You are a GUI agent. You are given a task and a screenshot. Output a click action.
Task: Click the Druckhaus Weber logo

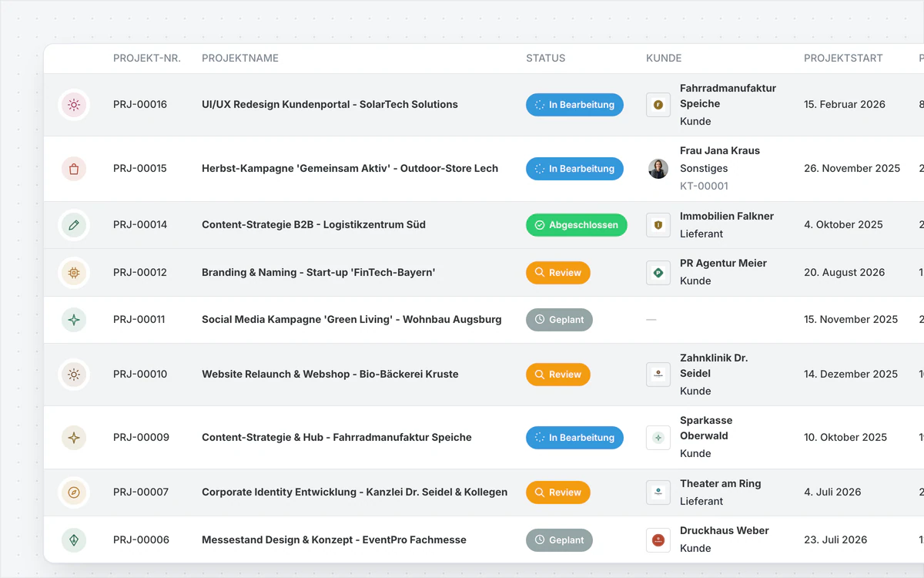pyautogui.click(x=658, y=540)
